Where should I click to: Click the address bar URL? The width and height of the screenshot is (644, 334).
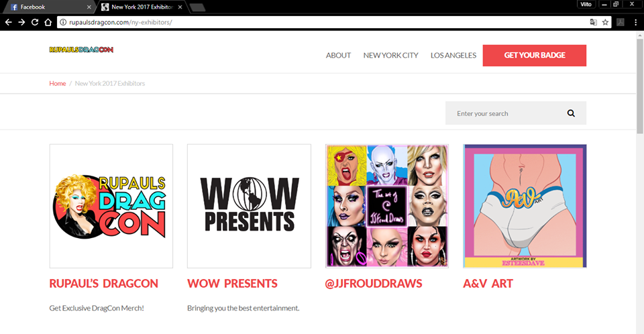[x=120, y=22]
